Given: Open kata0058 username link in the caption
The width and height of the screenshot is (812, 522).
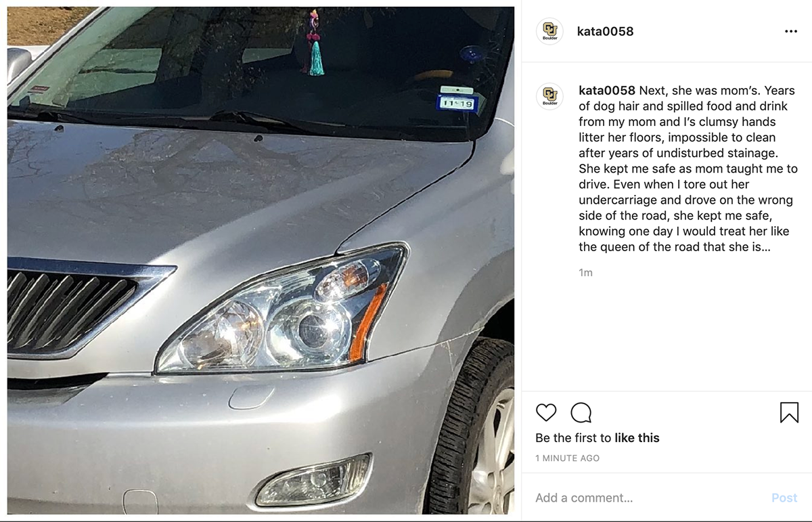Looking at the screenshot, I should 607,91.
